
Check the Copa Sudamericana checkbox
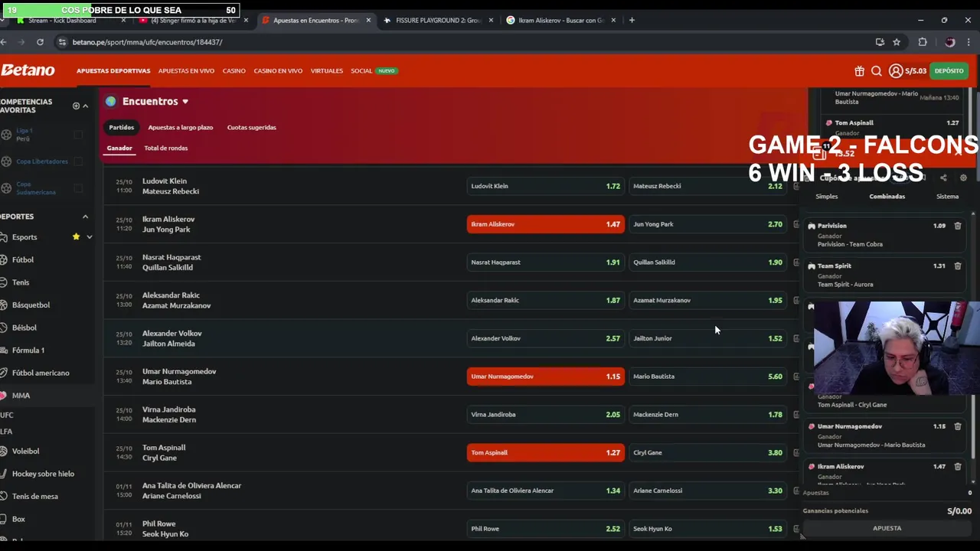point(78,188)
